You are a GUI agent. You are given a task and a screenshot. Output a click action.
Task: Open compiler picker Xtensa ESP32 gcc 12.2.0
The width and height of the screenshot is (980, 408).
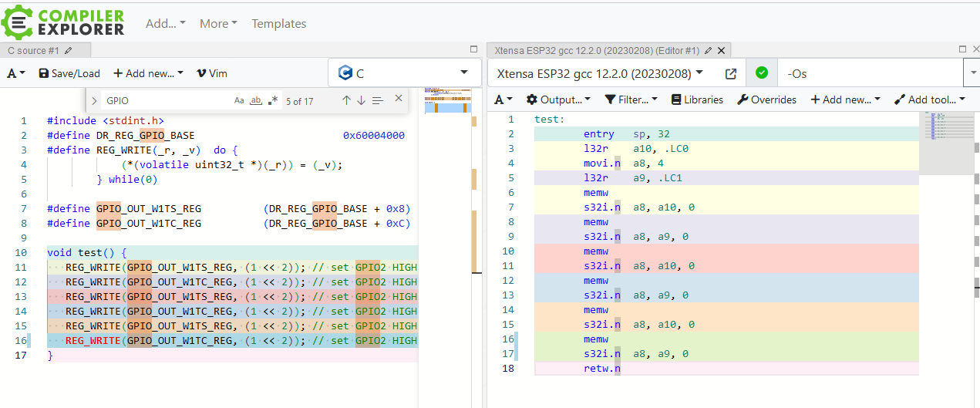601,74
